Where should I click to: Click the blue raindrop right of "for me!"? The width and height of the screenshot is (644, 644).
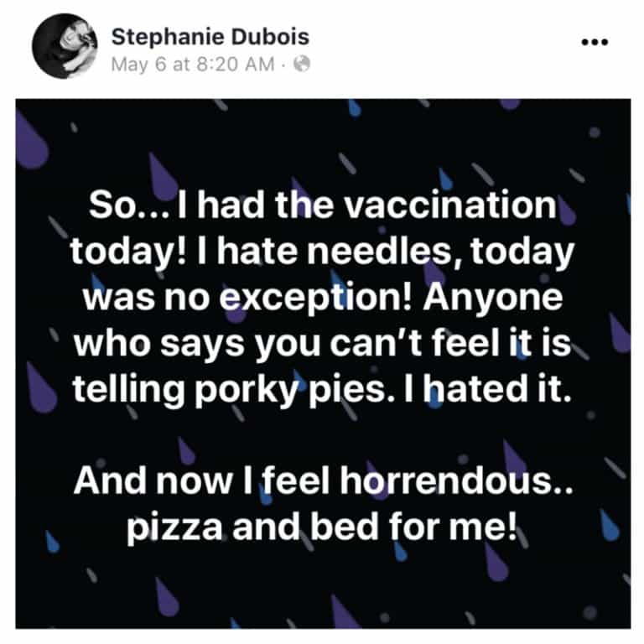[610, 526]
